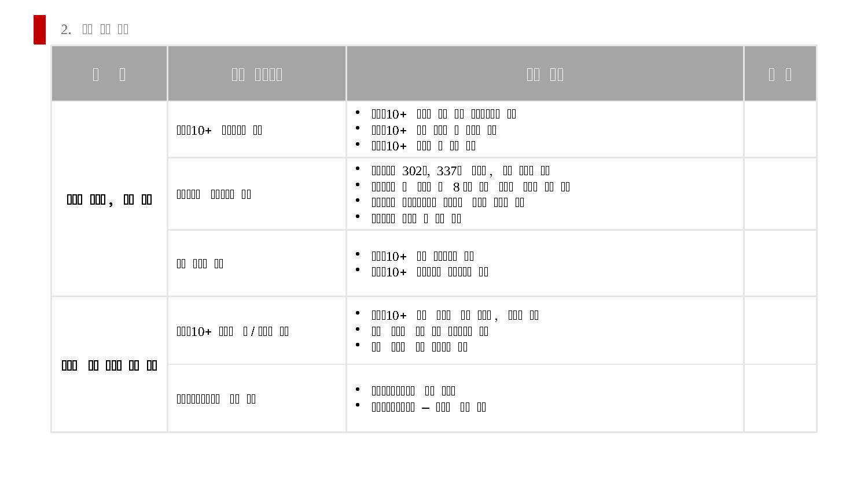Click the header cell of the widest column
The height and width of the screenshot is (488, 868).
[x=545, y=74]
